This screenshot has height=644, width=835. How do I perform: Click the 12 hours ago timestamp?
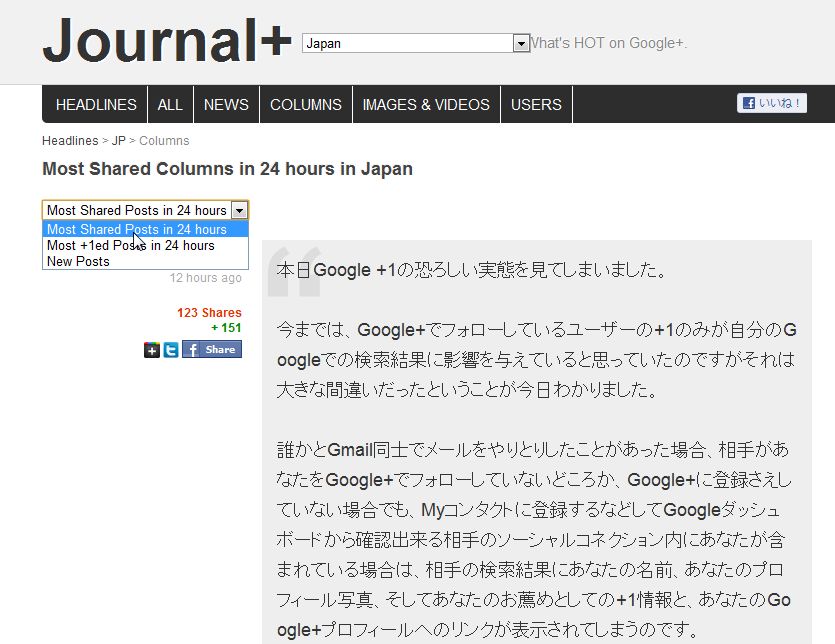[x=206, y=278]
